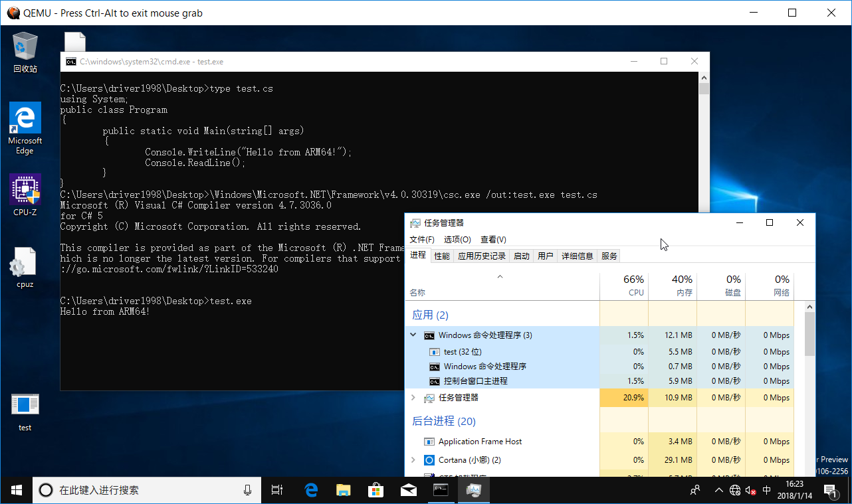The image size is (852, 504).
Task: Open File Explorer from the taskbar
Action: point(343,490)
